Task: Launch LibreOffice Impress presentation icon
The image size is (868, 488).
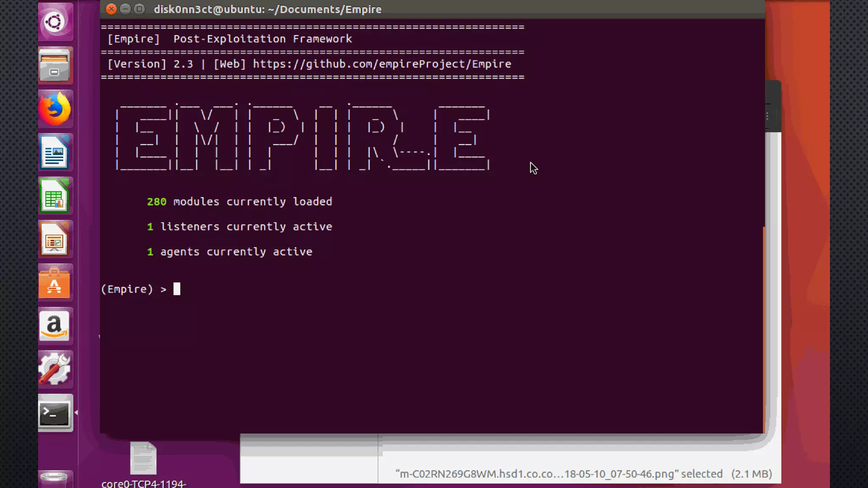Action: click(55, 240)
